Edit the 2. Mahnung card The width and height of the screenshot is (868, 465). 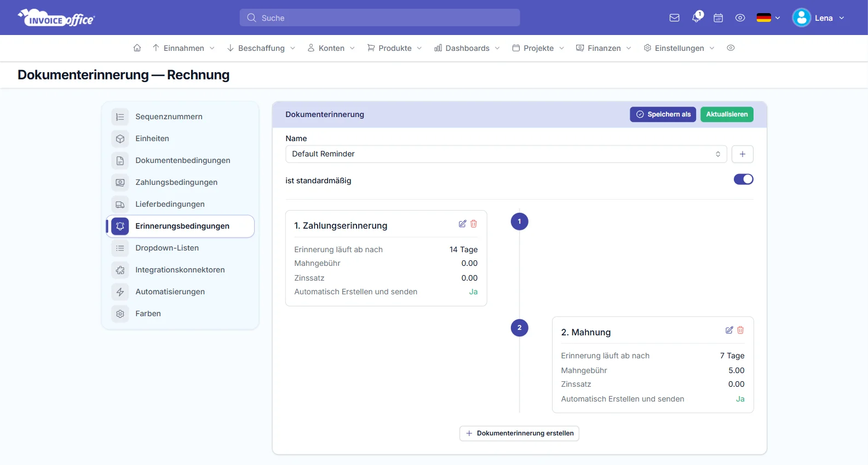[x=729, y=330]
